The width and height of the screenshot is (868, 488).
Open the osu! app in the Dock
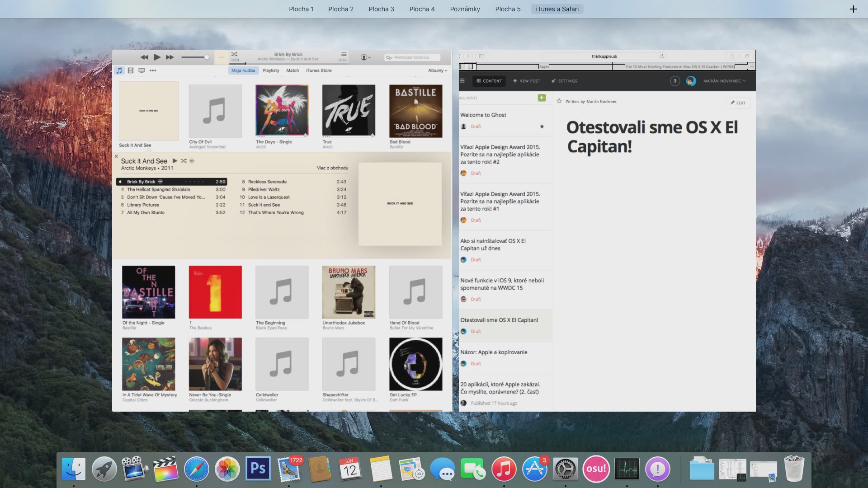pos(596,469)
